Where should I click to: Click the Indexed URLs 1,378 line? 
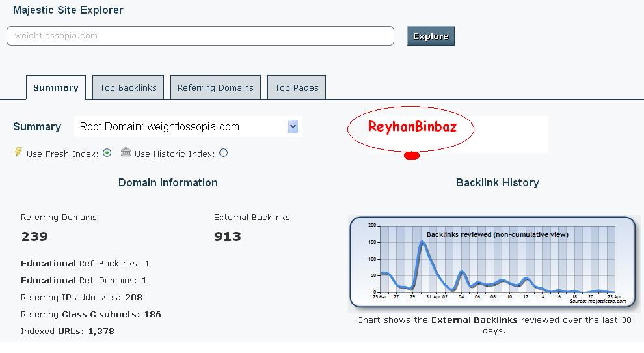point(68,331)
